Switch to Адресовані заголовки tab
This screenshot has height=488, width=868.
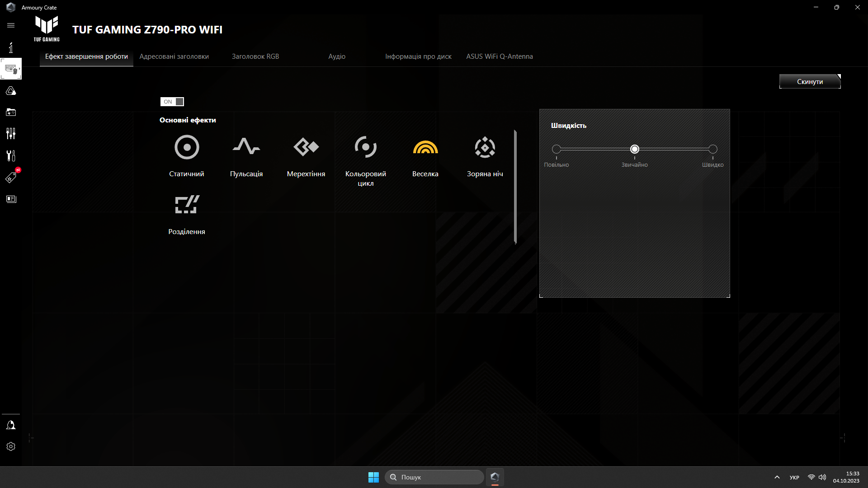174,56
